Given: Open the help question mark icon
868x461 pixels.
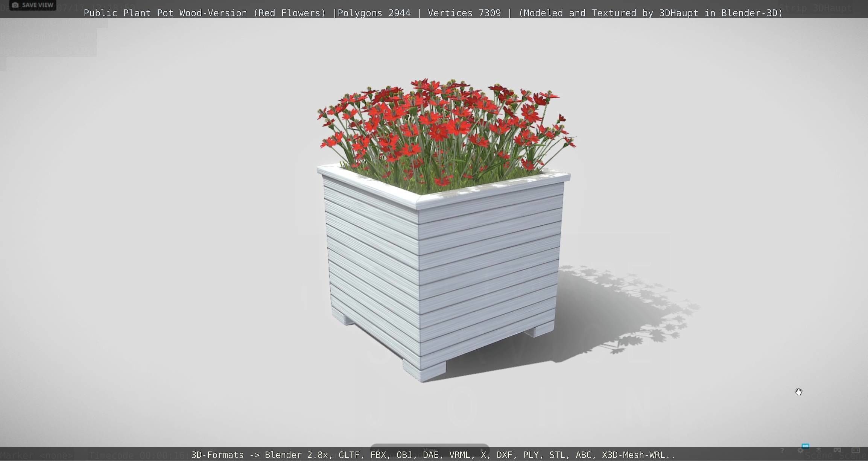Looking at the screenshot, I should coord(782,450).
